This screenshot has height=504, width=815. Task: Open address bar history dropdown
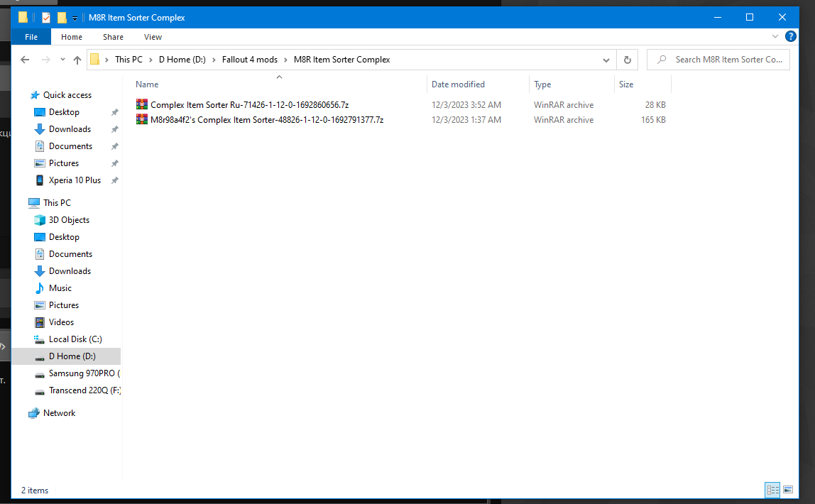[606, 60]
